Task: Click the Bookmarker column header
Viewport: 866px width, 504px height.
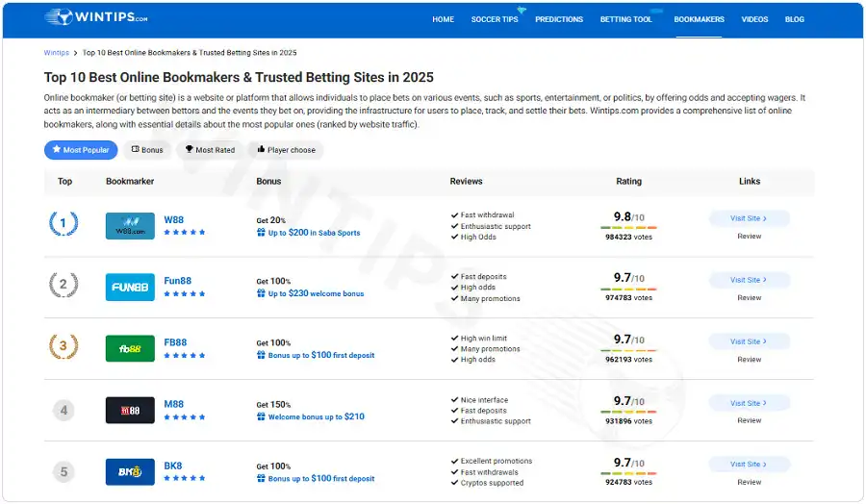Action: [130, 181]
